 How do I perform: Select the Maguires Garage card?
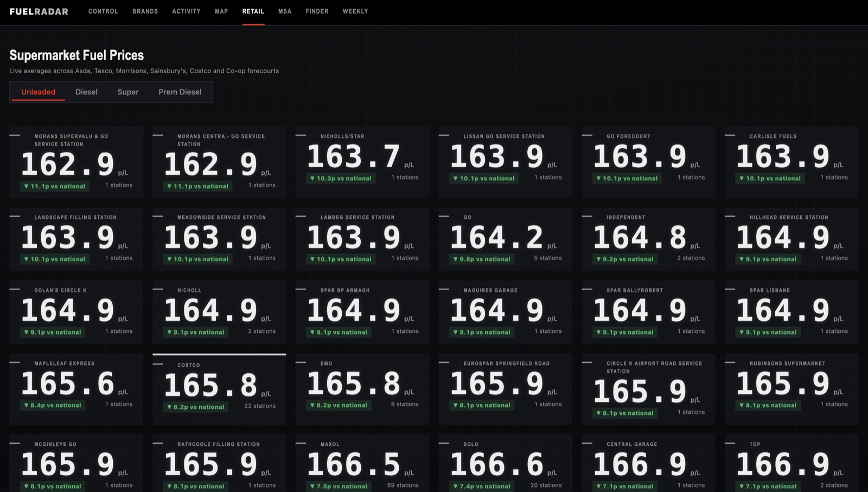[506, 312]
